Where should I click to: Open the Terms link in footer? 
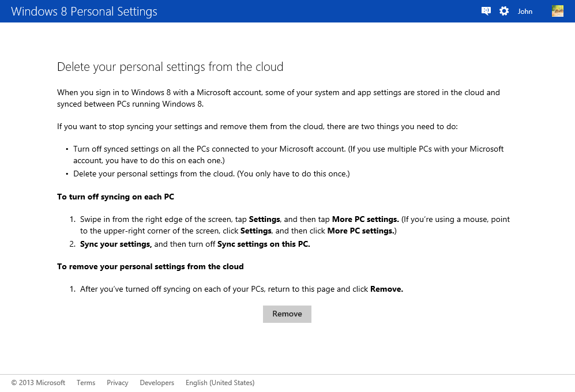click(86, 382)
